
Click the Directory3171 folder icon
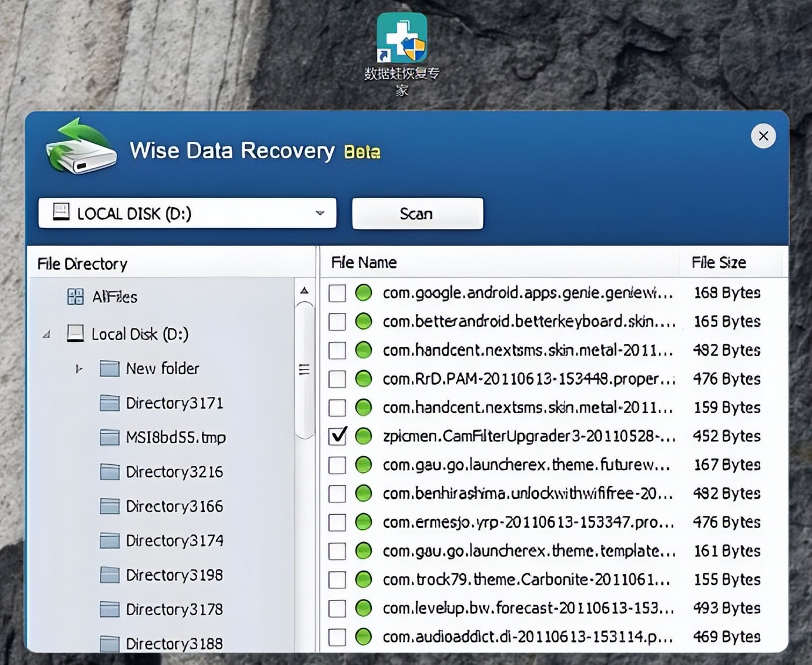(x=110, y=403)
